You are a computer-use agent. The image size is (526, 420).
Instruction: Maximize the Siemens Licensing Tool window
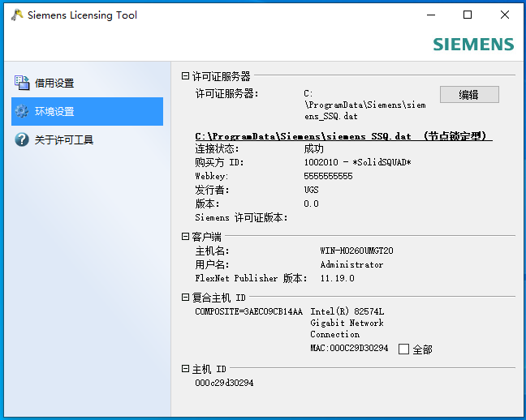(468, 15)
